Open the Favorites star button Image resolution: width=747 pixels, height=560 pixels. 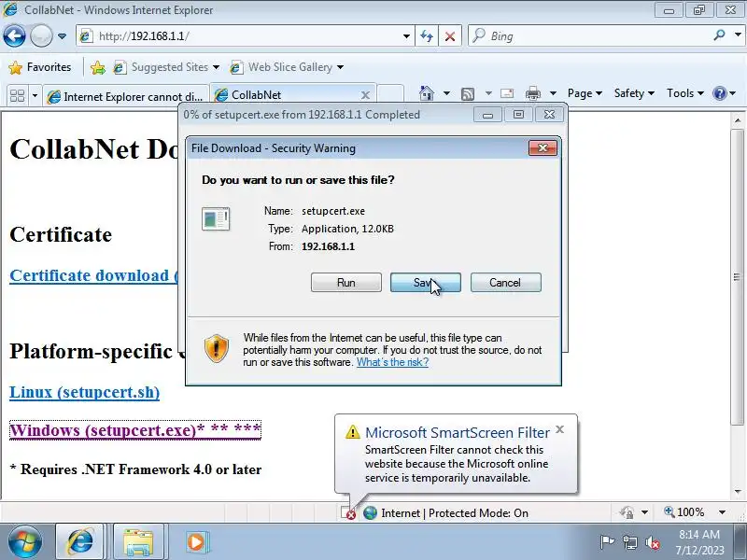click(x=40, y=67)
